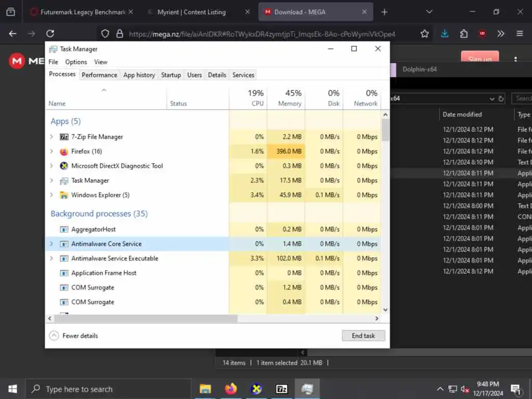
Task: Switch to the Startup tab
Action: [171, 75]
